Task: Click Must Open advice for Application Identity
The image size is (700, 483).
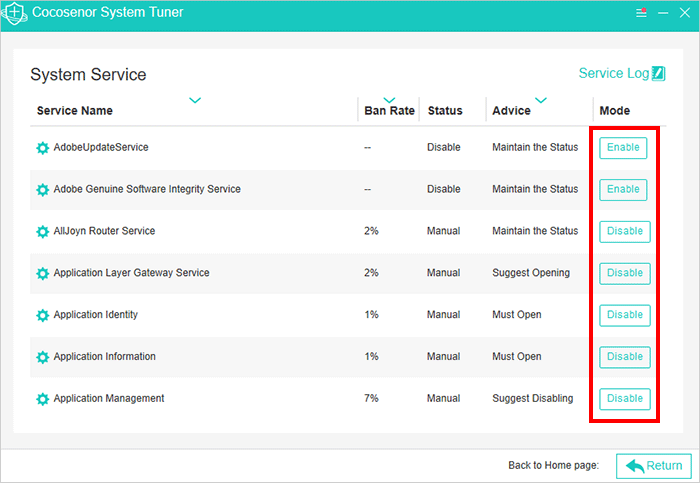Action: [x=517, y=315]
